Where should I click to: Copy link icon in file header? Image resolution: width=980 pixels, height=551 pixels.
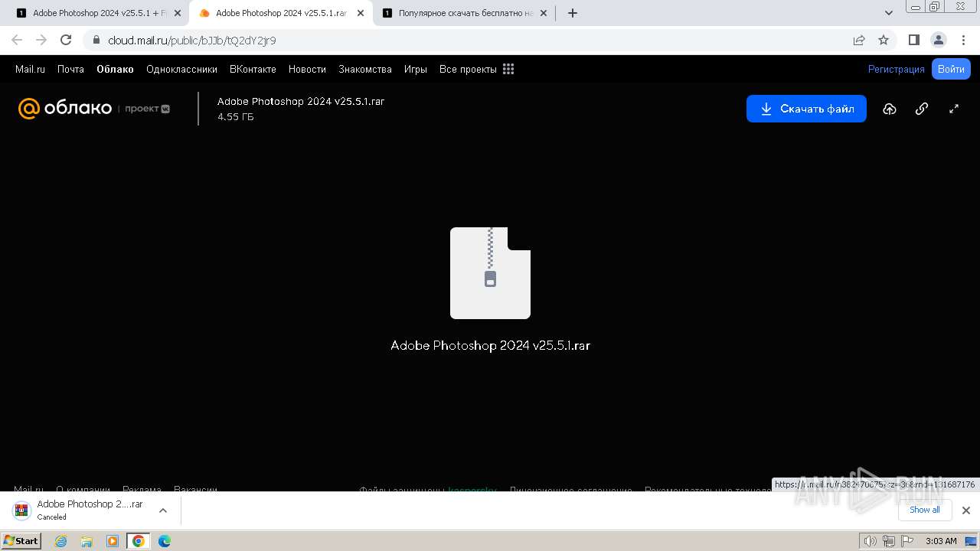922,109
